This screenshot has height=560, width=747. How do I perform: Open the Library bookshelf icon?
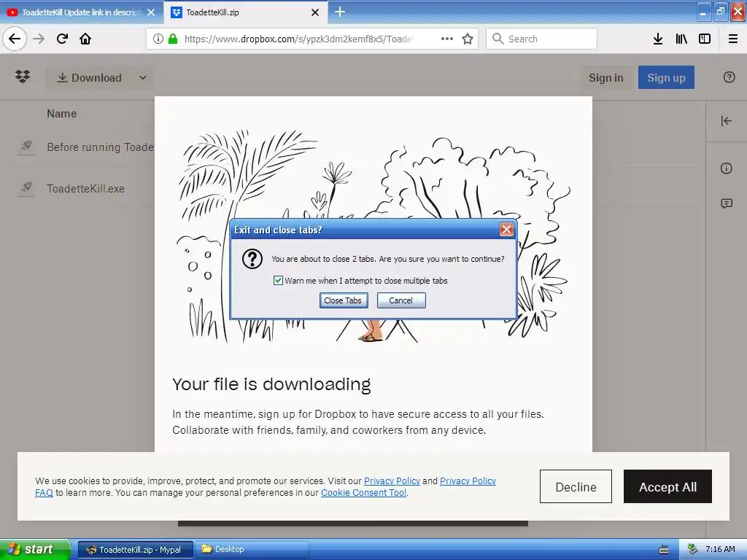[682, 39]
